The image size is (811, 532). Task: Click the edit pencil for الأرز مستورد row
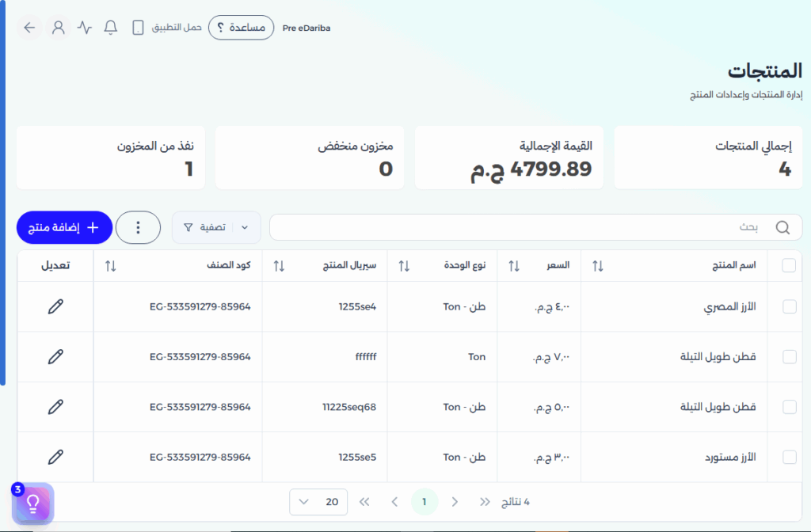(55, 457)
